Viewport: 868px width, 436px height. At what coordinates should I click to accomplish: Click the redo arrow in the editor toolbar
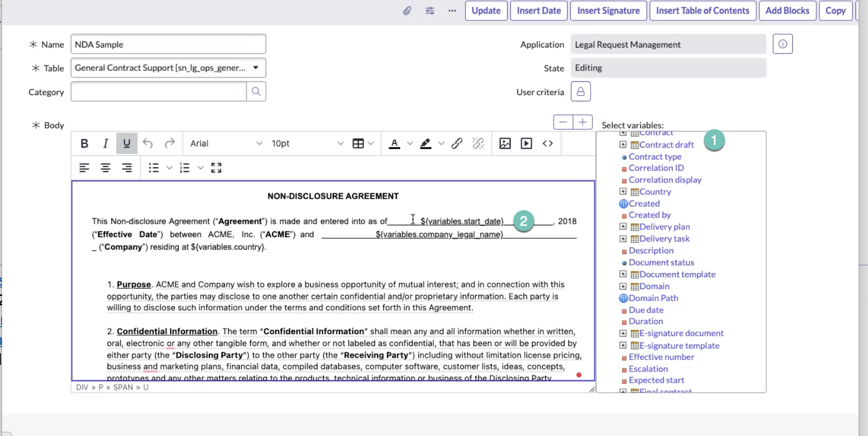(x=170, y=143)
